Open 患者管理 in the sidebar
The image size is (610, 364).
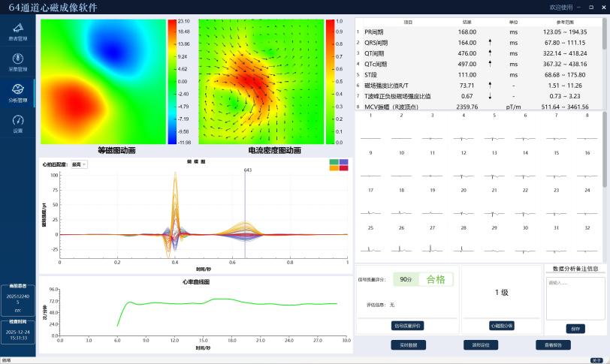[17, 32]
